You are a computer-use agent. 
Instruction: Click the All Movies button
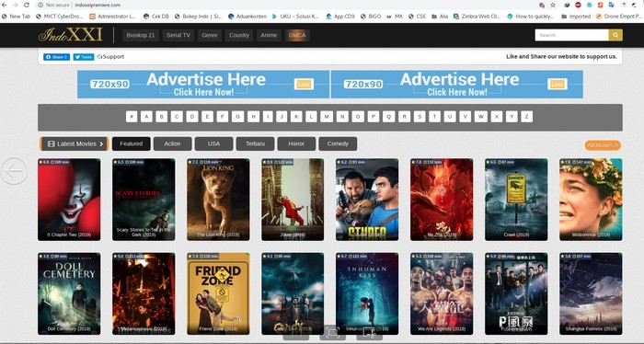[603, 145]
